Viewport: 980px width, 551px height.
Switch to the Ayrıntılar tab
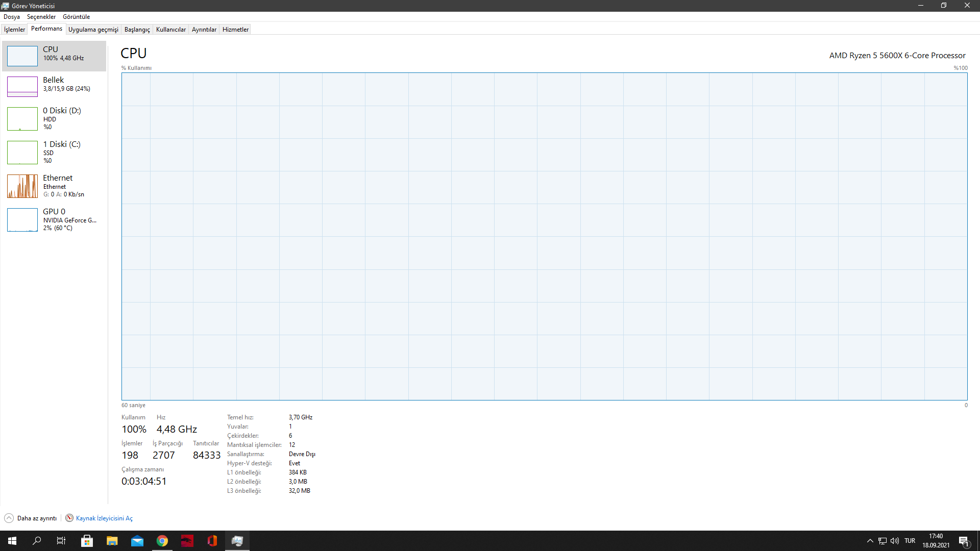[204, 30]
